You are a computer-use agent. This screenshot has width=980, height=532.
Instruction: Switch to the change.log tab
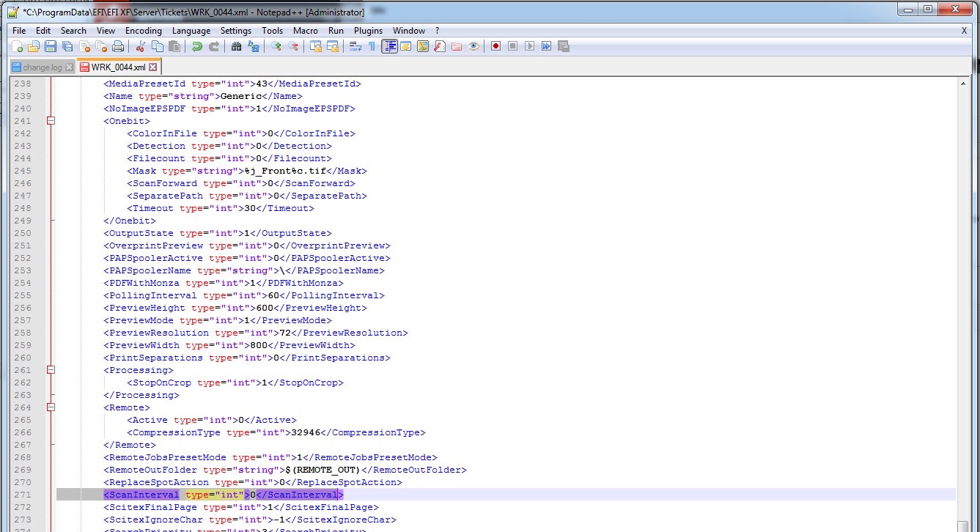[41, 67]
